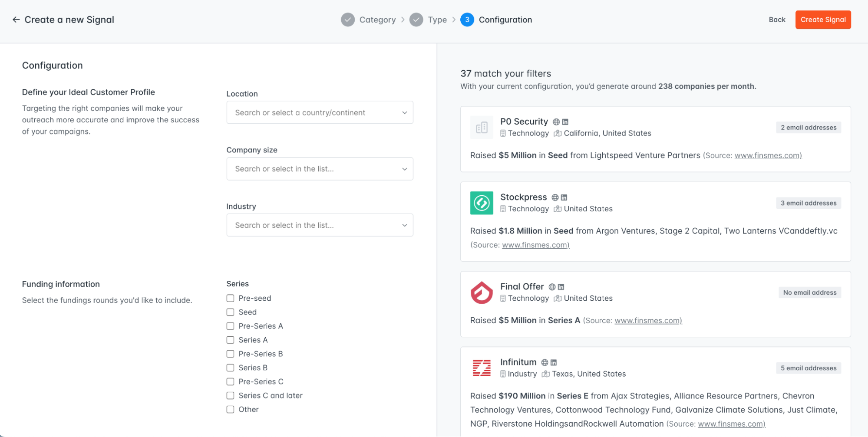Expand the Company size dropdown chevron

(x=404, y=169)
